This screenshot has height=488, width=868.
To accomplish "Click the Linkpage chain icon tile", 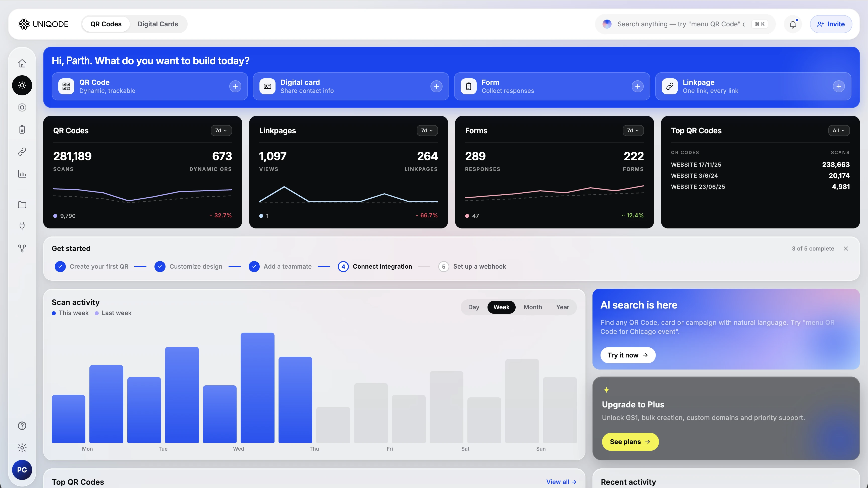I will coord(670,87).
